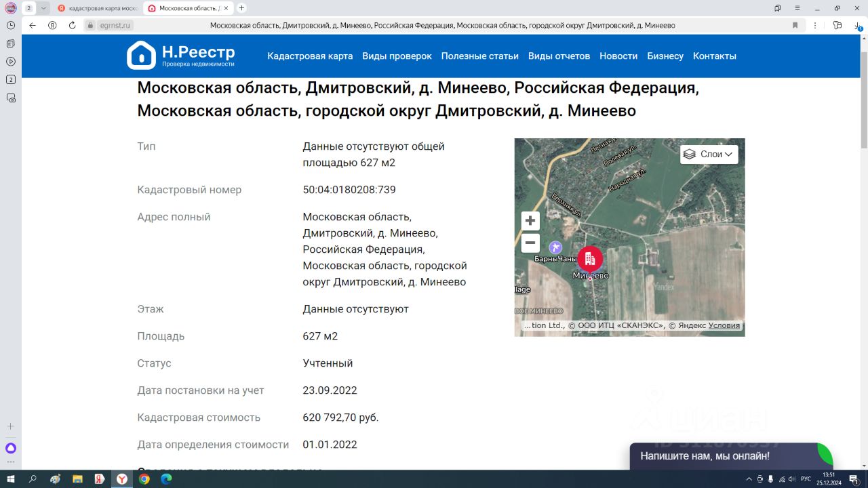Viewport: 868px width, 488px height.
Task: Click the site security lock icon
Action: [x=90, y=26]
